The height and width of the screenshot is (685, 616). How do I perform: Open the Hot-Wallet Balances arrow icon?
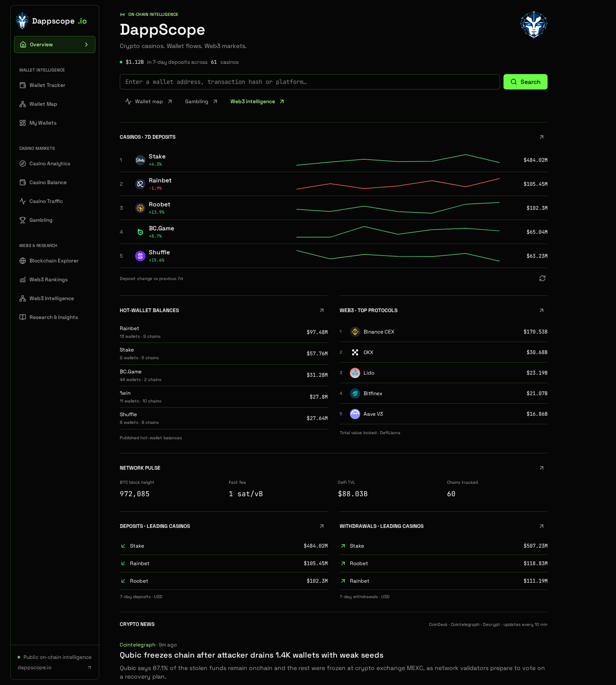[x=322, y=310]
